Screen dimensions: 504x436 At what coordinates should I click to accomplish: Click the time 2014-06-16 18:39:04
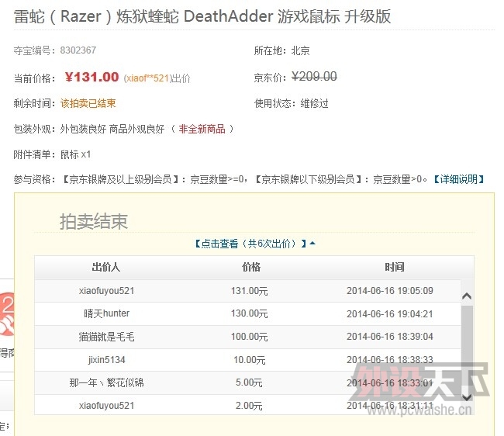(389, 337)
